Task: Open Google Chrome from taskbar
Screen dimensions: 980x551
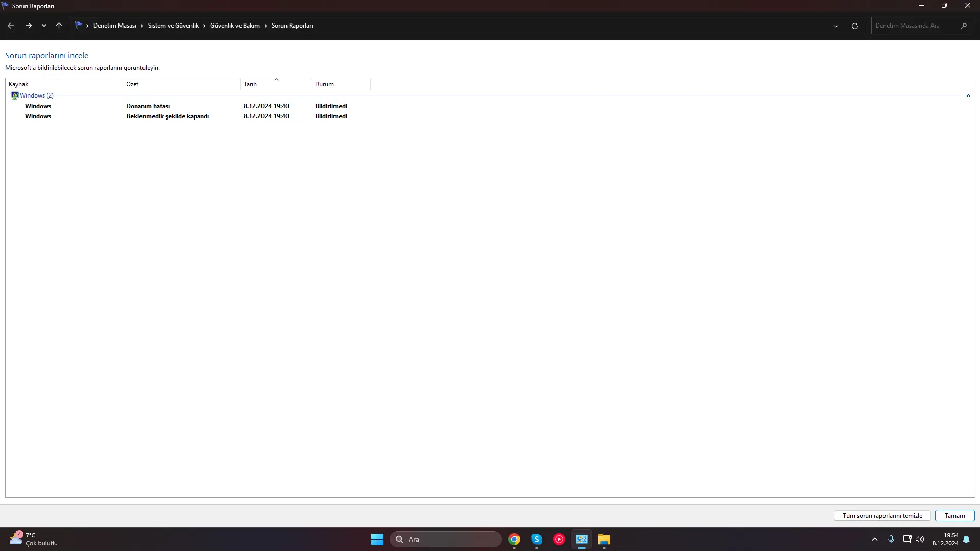Action: tap(514, 539)
